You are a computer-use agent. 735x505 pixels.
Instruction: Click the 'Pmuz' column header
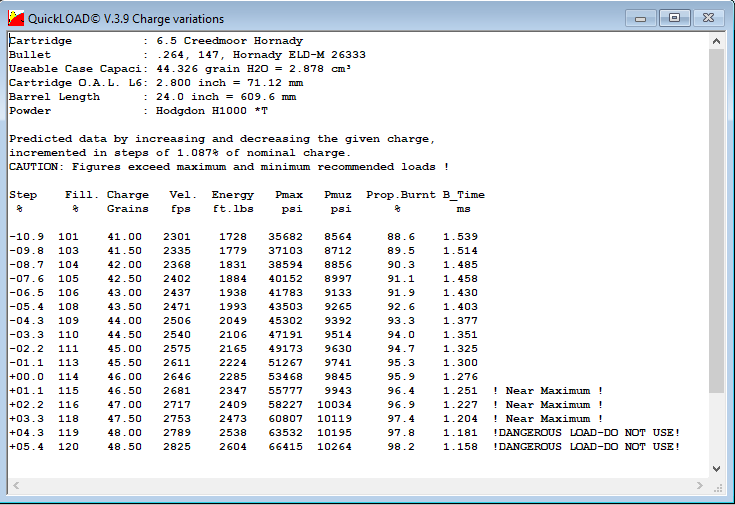pyautogui.click(x=338, y=195)
